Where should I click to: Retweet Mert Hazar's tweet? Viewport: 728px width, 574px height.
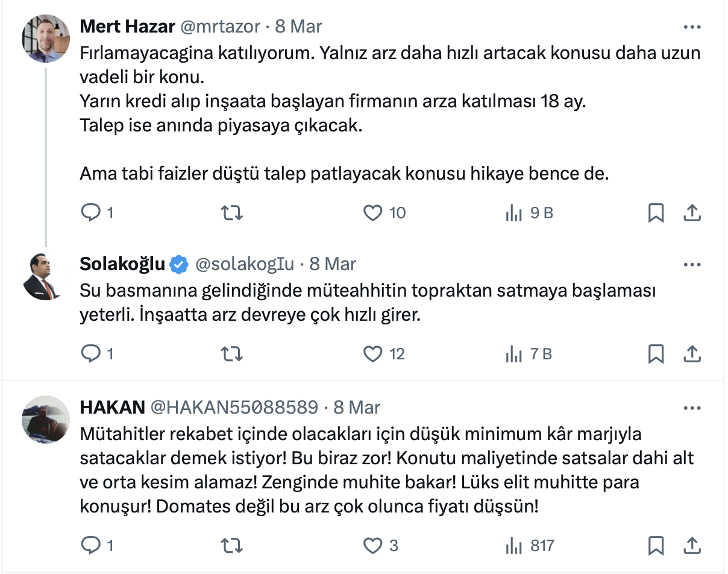click(x=232, y=213)
